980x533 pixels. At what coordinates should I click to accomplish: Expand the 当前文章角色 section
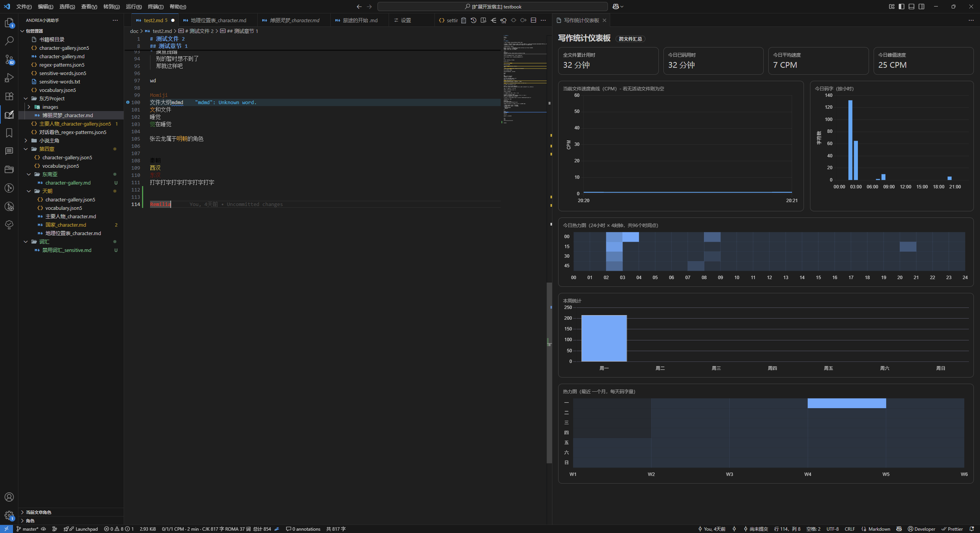[x=38, y=512]
